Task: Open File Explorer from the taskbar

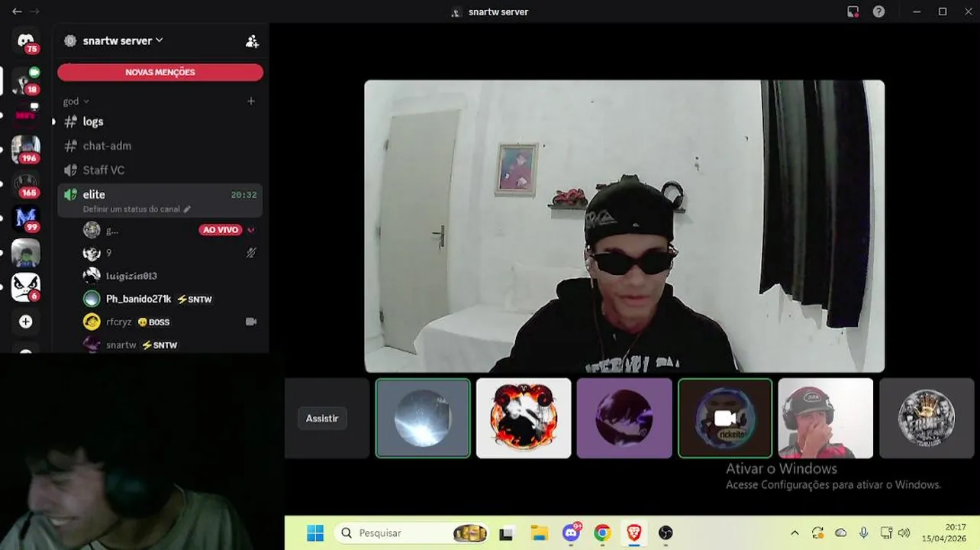Action: click(x=539, y=533)
